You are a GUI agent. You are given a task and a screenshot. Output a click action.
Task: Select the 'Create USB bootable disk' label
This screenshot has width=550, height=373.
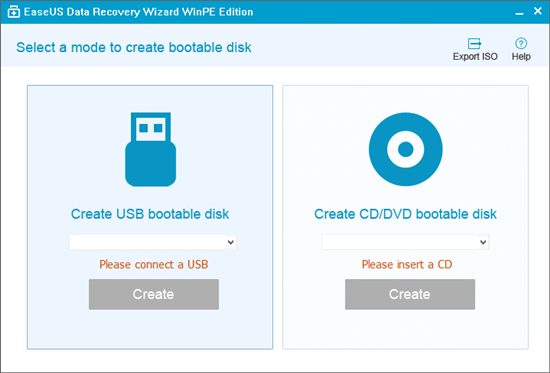coord(150,214)
